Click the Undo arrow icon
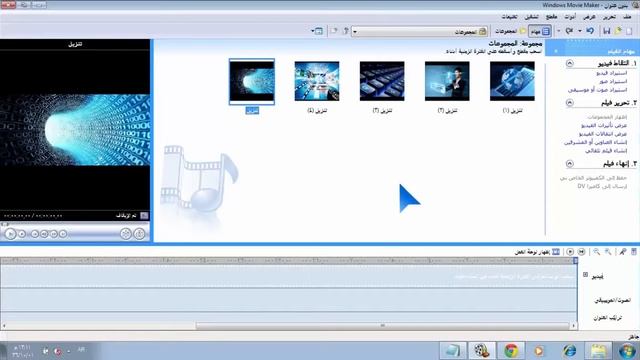 click(590, 31)
